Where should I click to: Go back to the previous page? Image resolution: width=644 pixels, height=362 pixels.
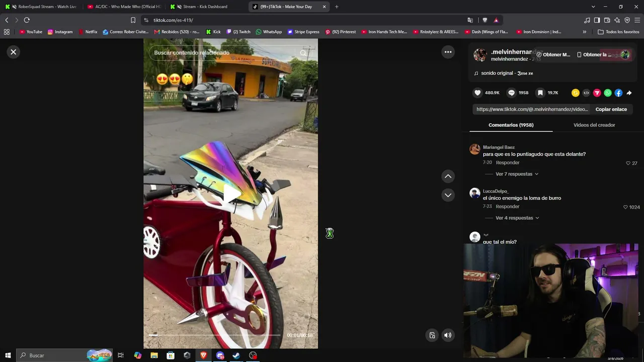7,20
